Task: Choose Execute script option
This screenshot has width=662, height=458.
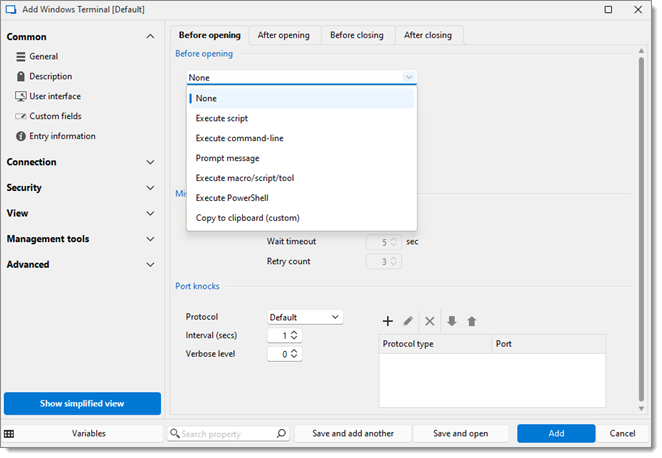Action: point(301,118)
